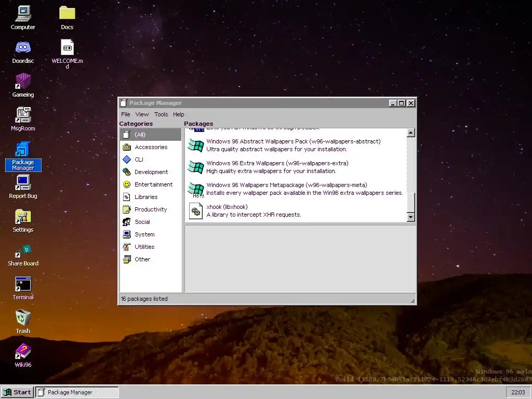Launch the Gameing shortcut icon
The image size is (532, 399).
point(23,85)
